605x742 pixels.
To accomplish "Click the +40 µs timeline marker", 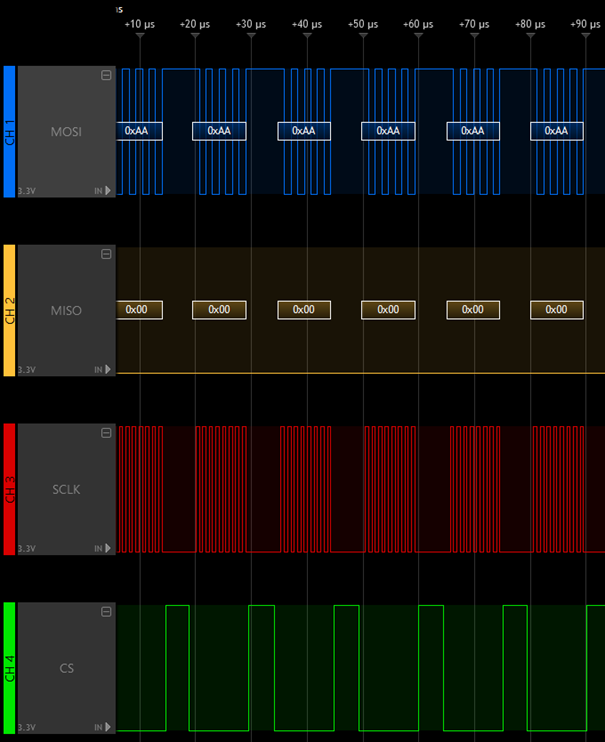I will (x=307, y=24).
